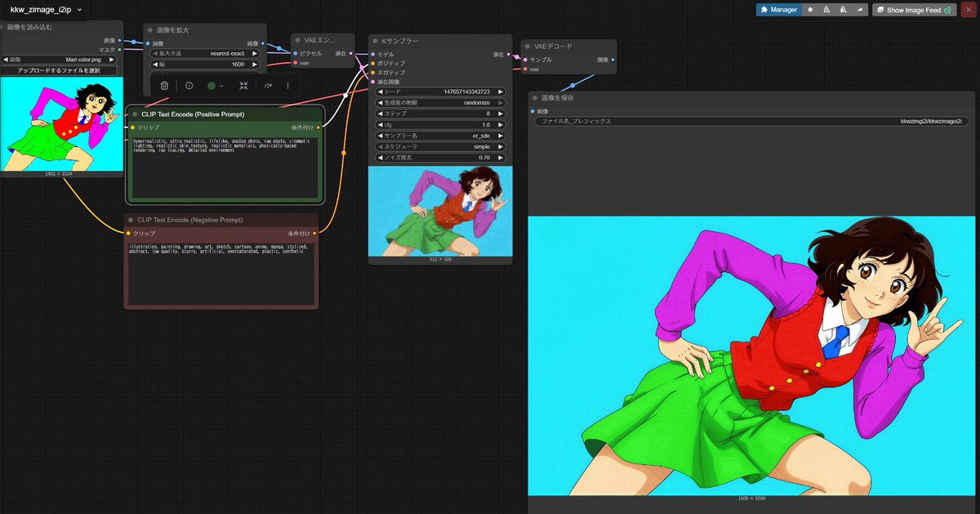Expand the node color chevron dropdown
The image size is (980, 514).
[222, 85]
